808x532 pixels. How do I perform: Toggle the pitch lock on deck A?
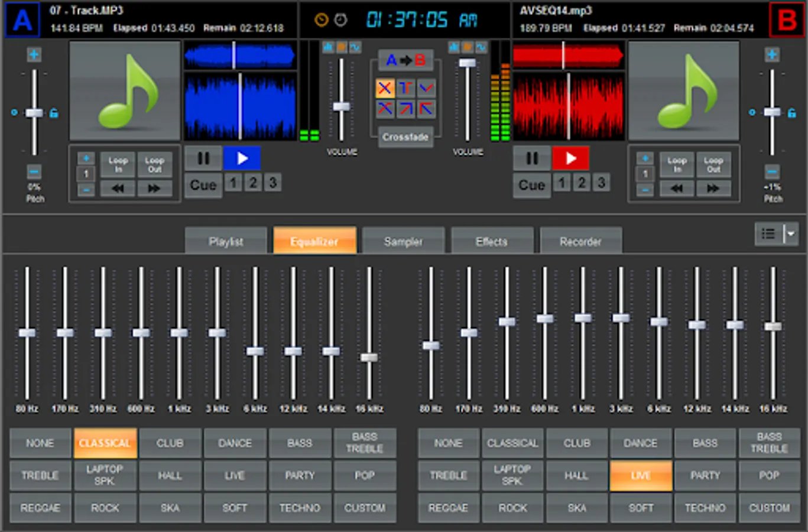[x=53, y=112]
